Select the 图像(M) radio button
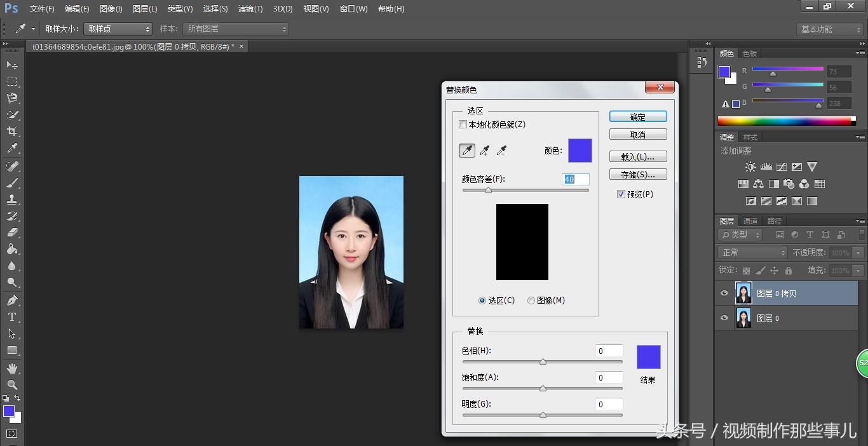The width and height of the screenshot is (868, 446). point(531,301)
